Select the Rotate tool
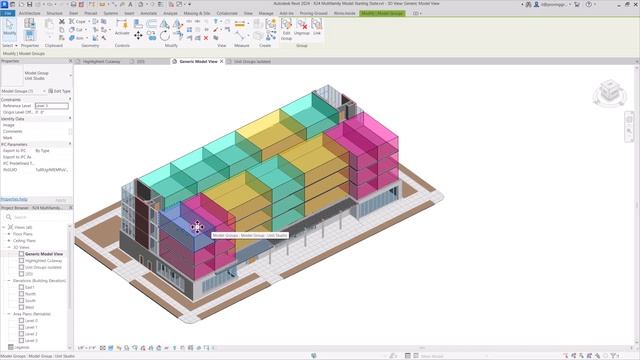This screenshot has width=640, height=360. (164, 36)
